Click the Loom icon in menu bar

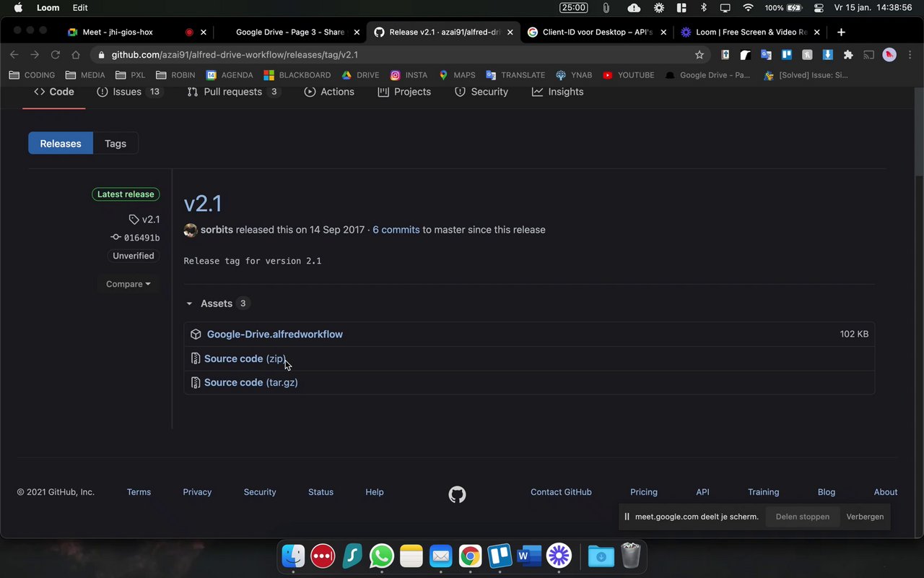(659, 8)
